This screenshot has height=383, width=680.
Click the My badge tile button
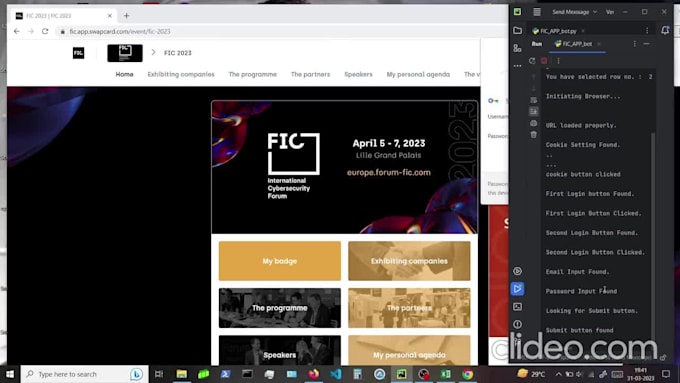point(280,261)
